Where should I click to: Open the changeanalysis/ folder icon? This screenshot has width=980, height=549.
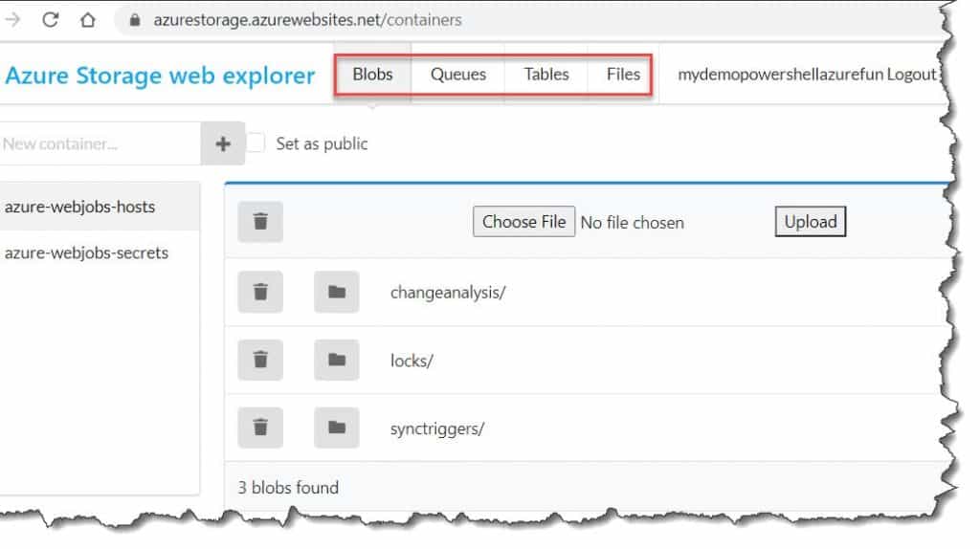(x=336, y=292)
